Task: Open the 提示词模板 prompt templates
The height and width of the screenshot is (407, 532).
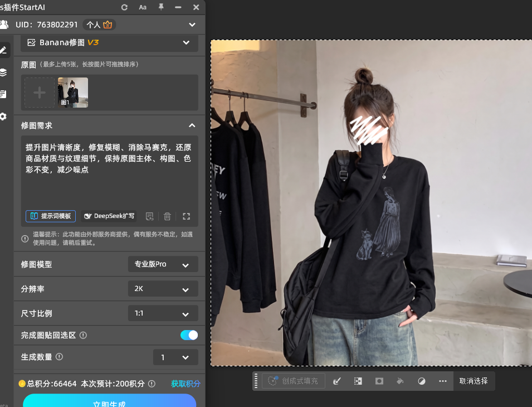Action: click(x=51, y=216)
